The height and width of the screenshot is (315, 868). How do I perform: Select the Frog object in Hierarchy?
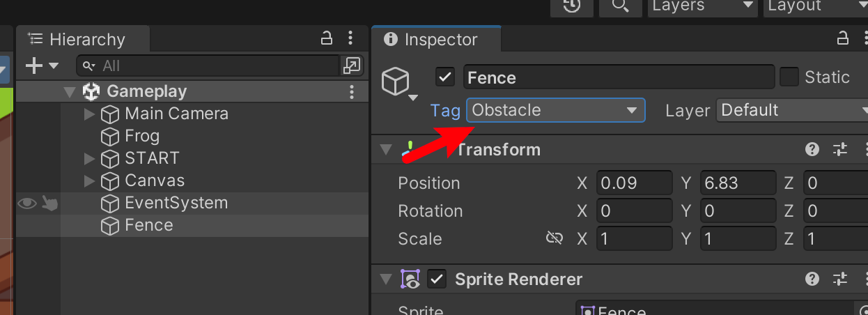point(142,136)
